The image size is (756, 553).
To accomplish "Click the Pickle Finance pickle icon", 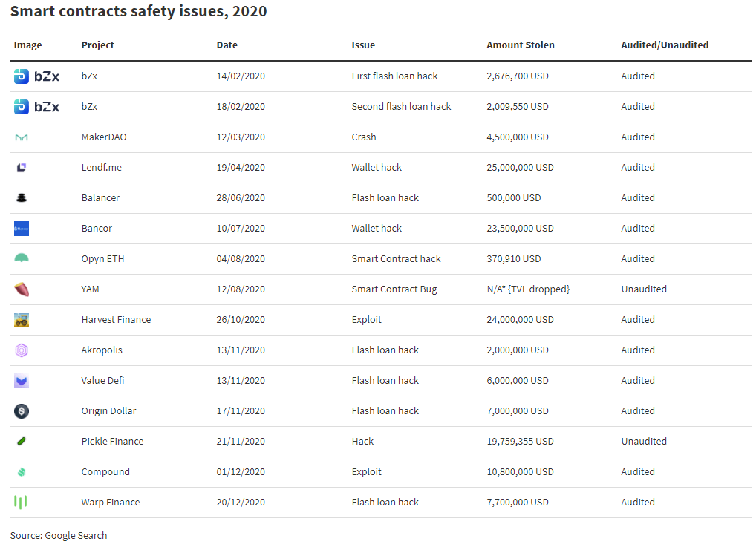I will tap(22, 441).
